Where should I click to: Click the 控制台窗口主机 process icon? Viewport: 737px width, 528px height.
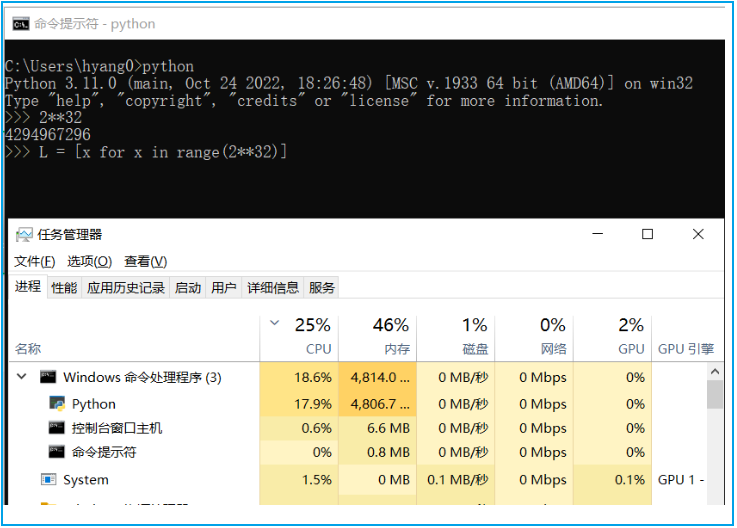56,428
